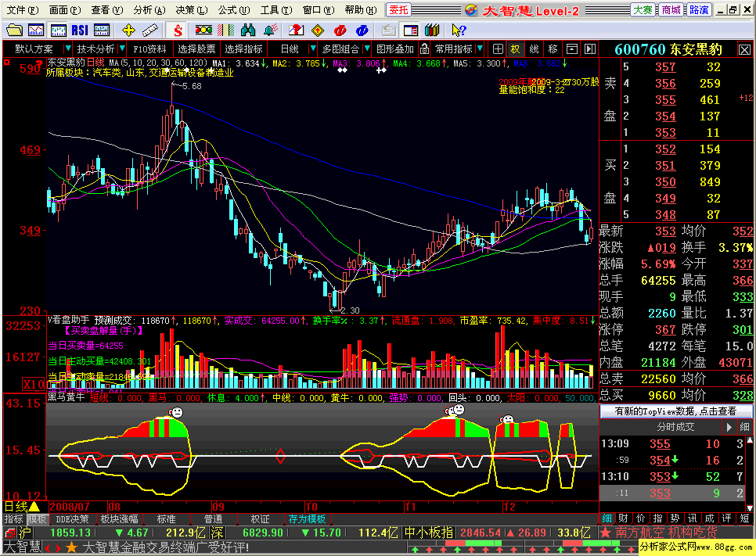Toggle the 移 move button
This screenshot has height=556, width=756.
click(553, 48)
